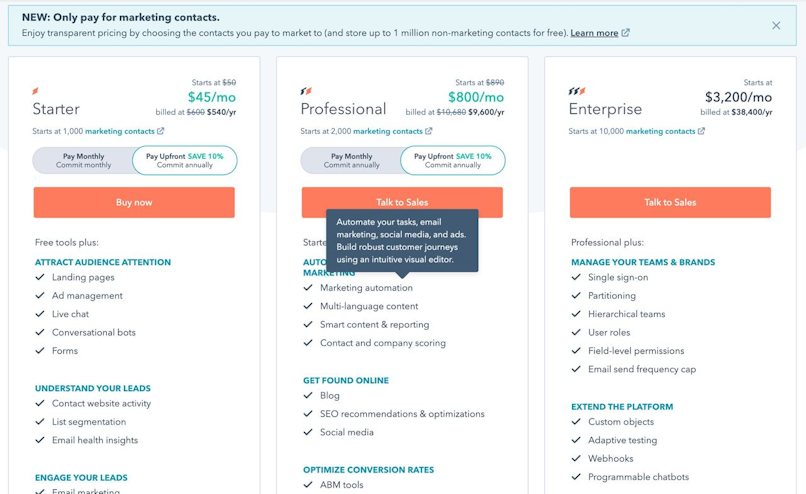The width and height of the screenshot is (806, 494).
Task: Select Pay Upfront for Starter plan
Action: [185, 160]
